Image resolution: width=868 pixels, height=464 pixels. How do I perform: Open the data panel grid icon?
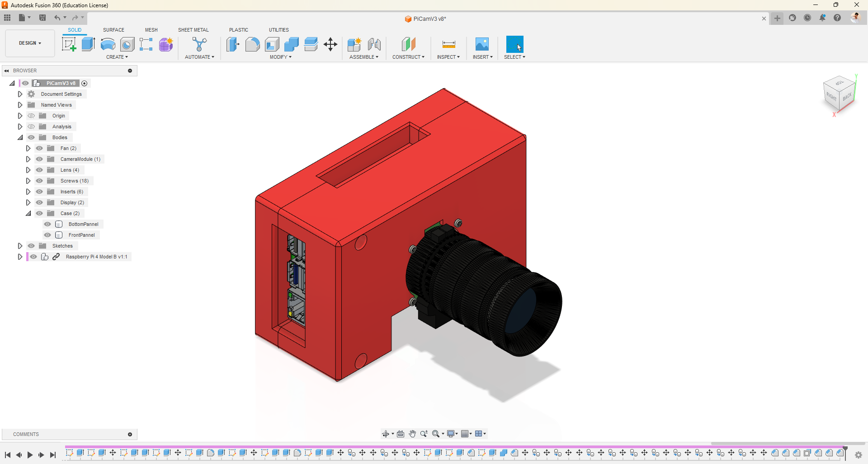tap(7, 18)
